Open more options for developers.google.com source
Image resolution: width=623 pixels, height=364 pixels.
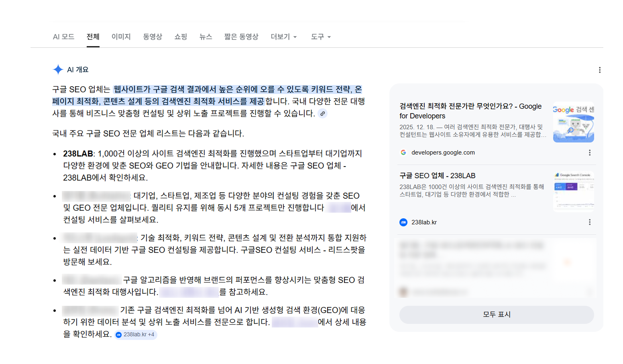(x=590, y=153)
